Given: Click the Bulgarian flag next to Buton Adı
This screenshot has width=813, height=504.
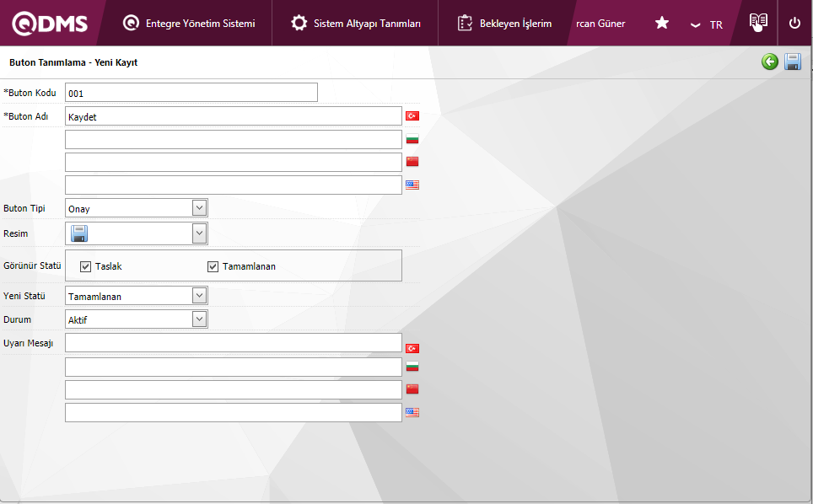Looking at the screenshot, I should 412,139.
